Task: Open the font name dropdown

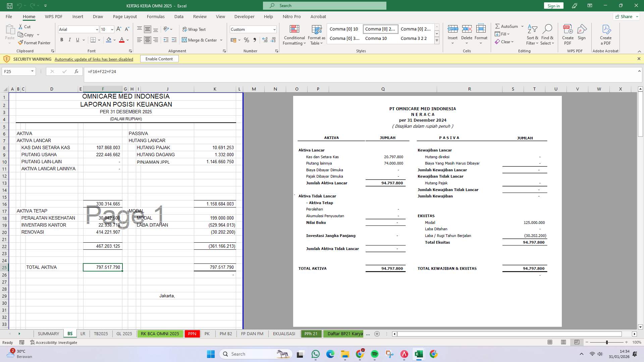Action: [x=97, y=29]
